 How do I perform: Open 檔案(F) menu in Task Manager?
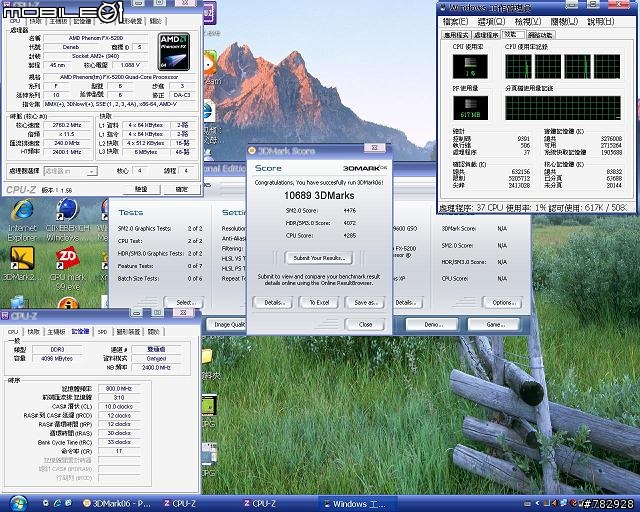click(x=456, y=21)
